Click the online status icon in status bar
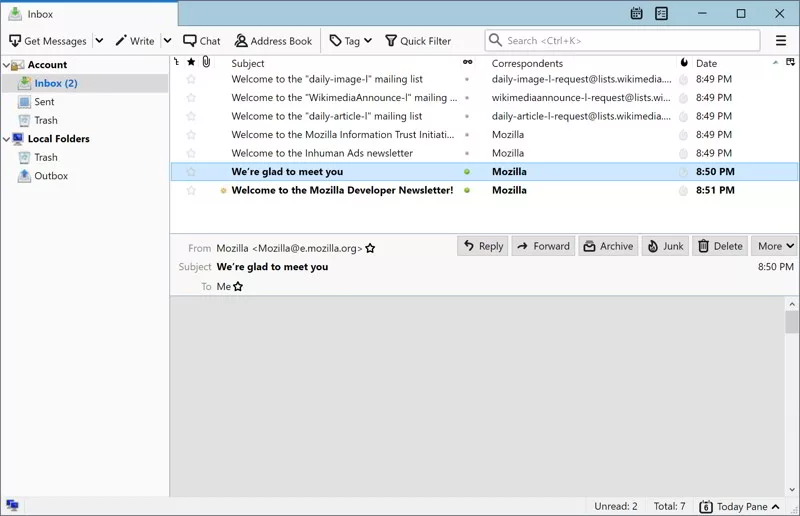The height and width of the screenshot is (516, 800). point(12,506)
